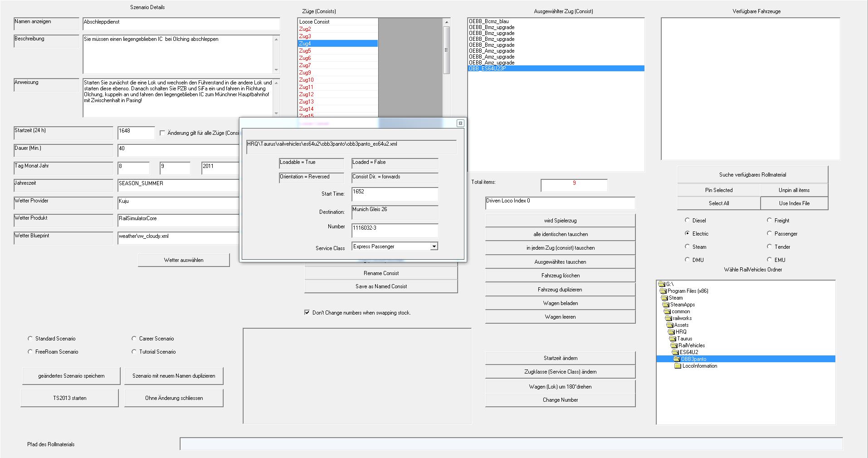
Task: Click the Assets folder icon
Action: click(670, 325)
